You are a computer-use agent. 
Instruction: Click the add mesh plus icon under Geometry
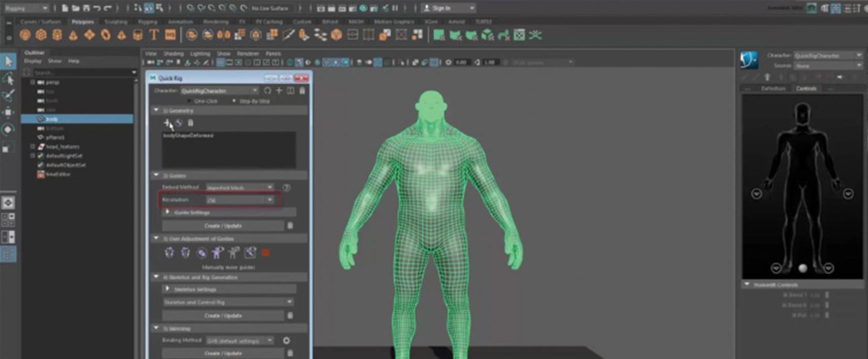click(167, 122)
